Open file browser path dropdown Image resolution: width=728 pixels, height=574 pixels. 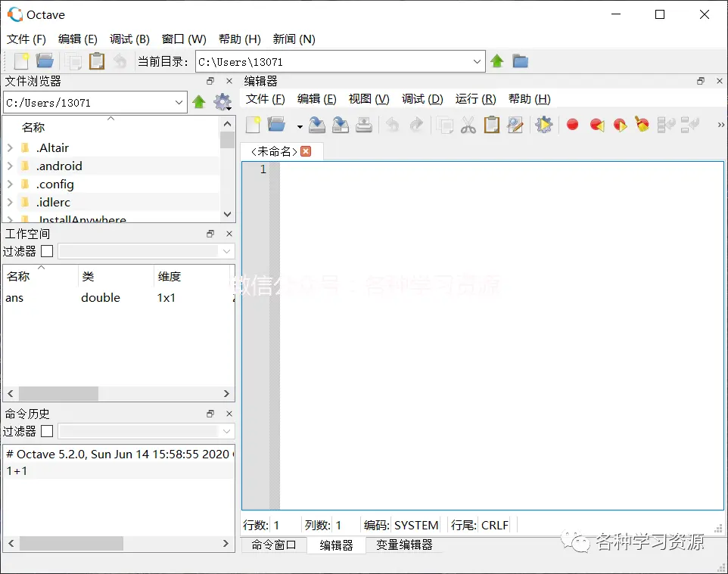[x=179, y=103]
